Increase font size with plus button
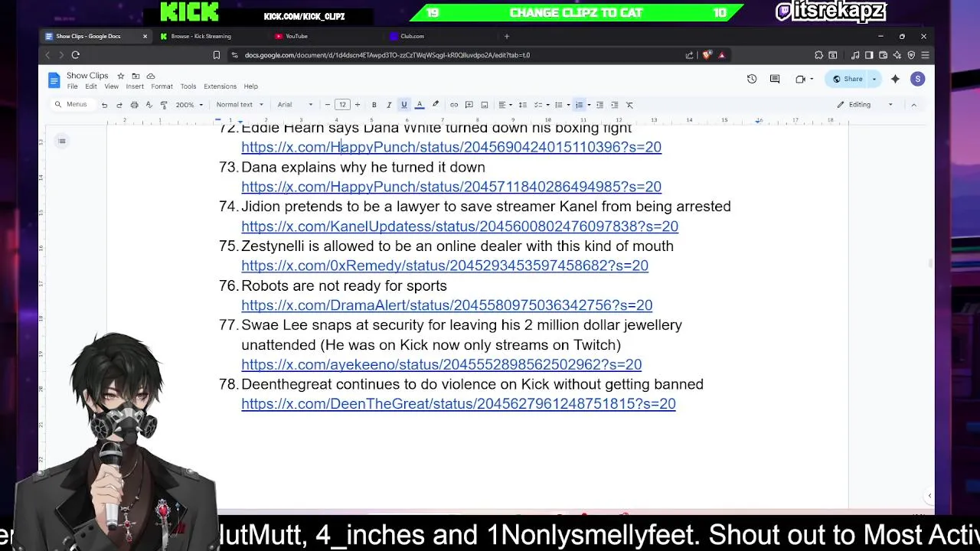Viewport: 980px width, 551px height. [x=357, y=105]
